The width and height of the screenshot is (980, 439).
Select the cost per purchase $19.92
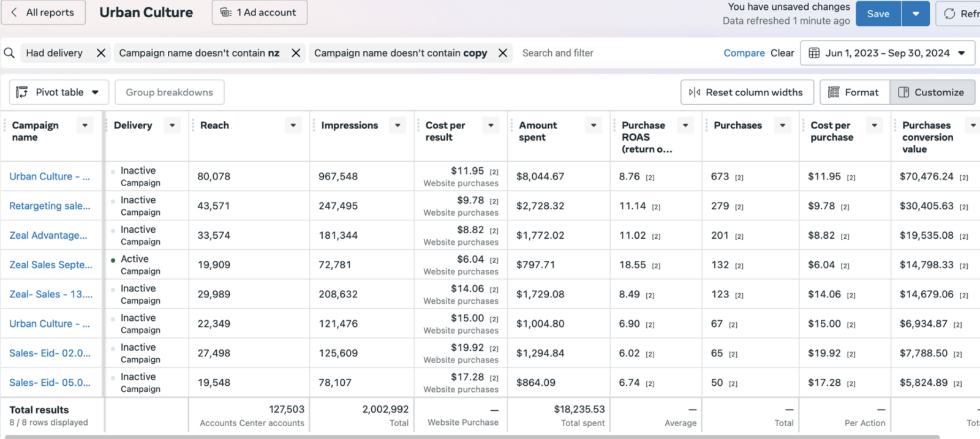pos(824,353)
